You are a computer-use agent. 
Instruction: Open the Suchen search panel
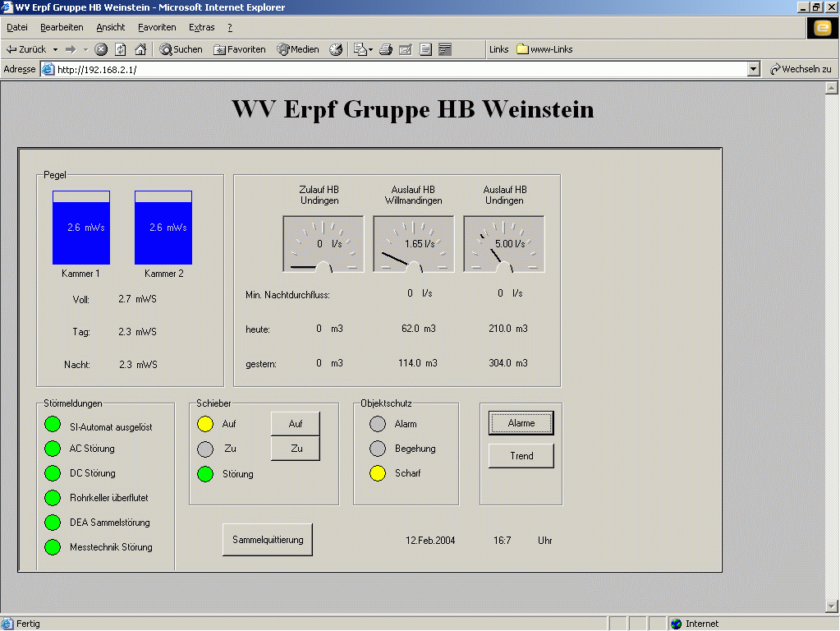[181, 48]
